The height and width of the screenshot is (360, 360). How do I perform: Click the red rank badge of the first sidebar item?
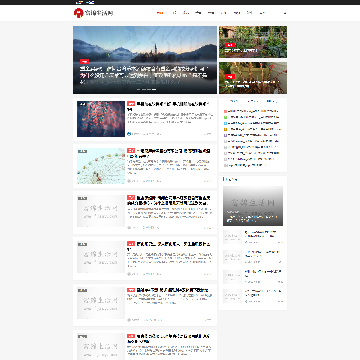tap(226, 111)
